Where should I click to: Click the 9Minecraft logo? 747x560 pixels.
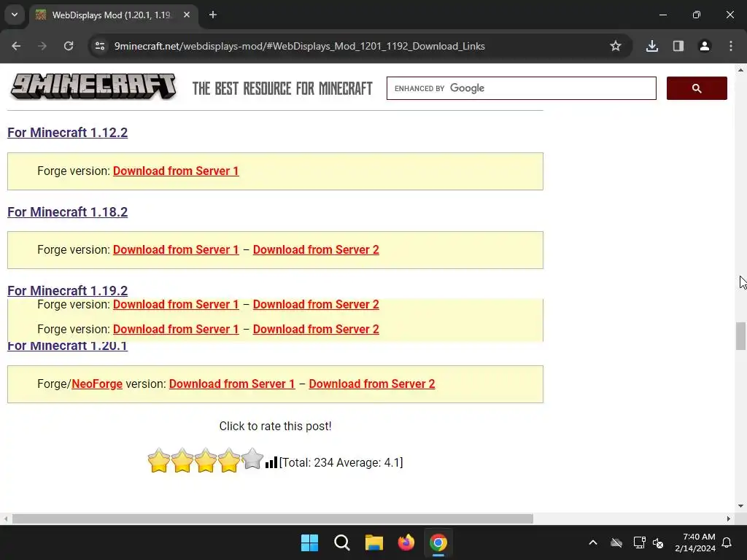[93, 87]
